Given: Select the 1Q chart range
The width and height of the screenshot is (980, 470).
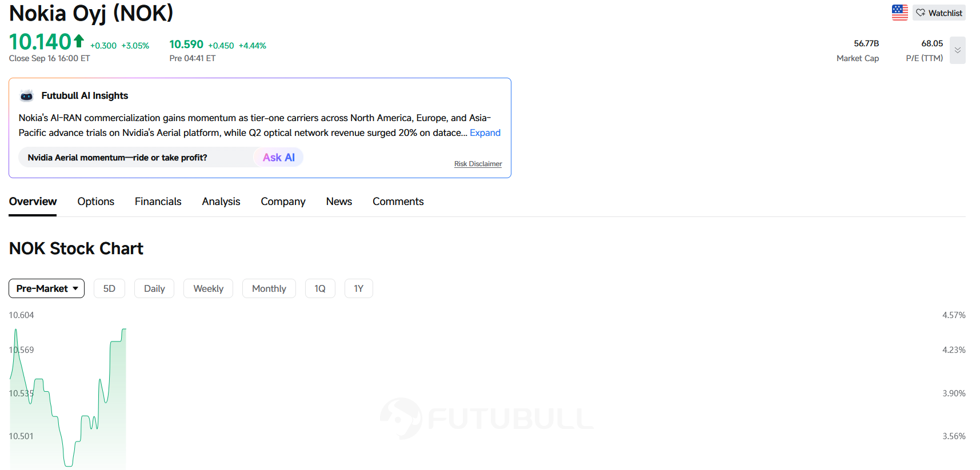Looking at the screenshot, I should tap(320, 288).
